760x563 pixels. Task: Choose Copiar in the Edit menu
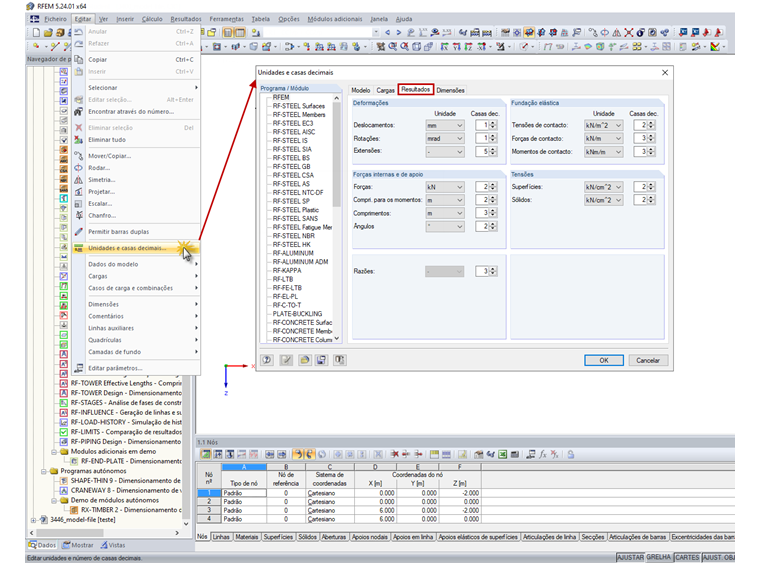pos(136,60)
